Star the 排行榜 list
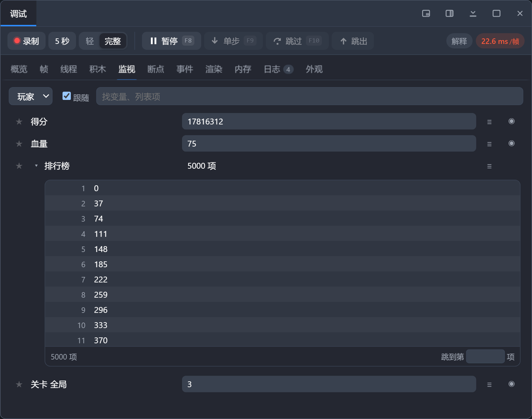532x419 pixels. pos(19,166)
